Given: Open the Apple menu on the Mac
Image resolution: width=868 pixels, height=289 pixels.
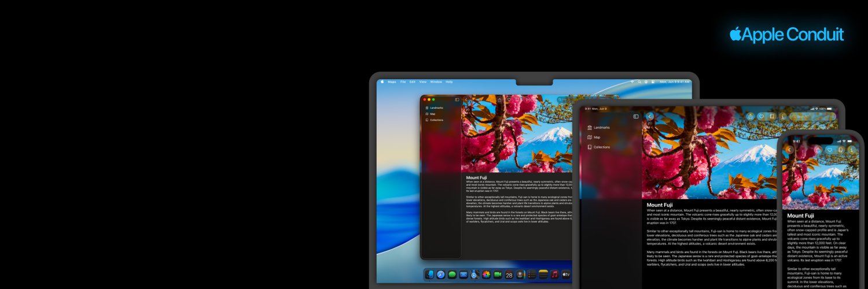Looking at the screenshot, I should (x=382, y=82).
